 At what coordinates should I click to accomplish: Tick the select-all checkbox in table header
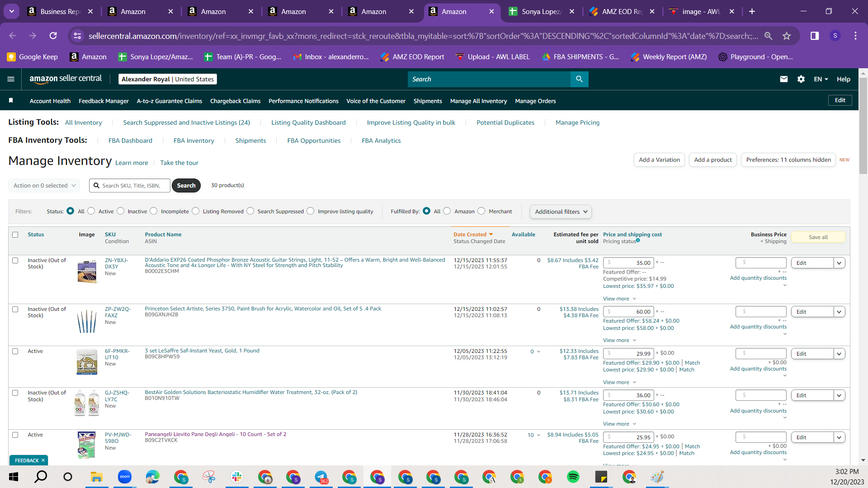tap(15, 235)
